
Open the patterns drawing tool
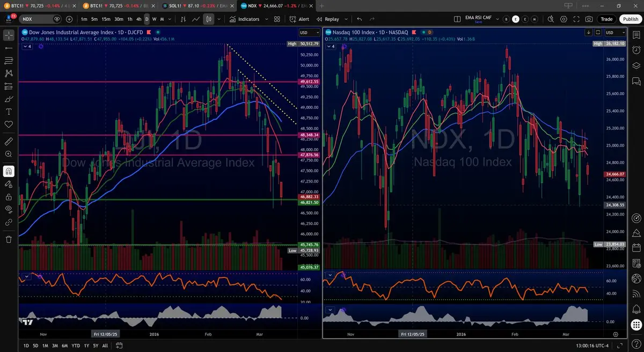[x=9, y=74]
